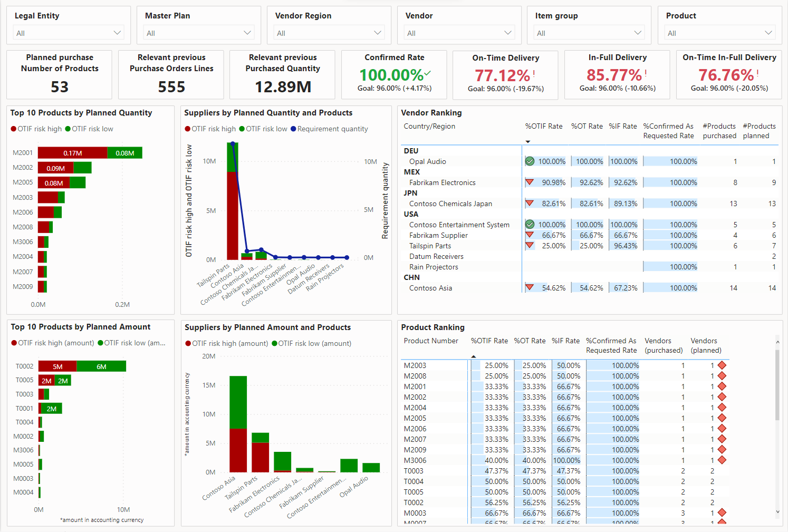Click the red diamond indicator for product M2003
788x532 pixels.
722,365
